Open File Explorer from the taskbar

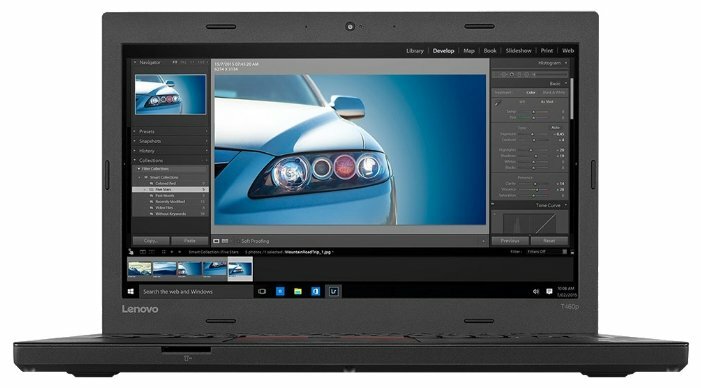coord(298,291)
